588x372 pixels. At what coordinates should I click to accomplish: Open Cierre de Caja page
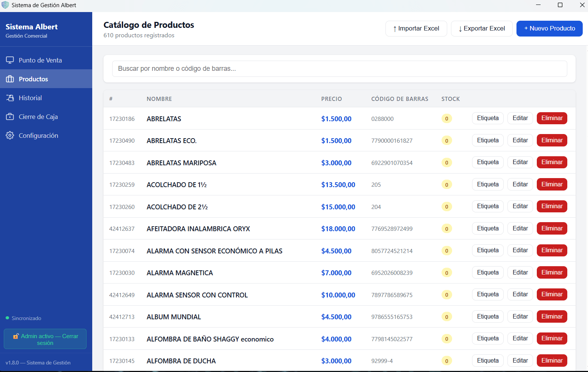(46, 116)
